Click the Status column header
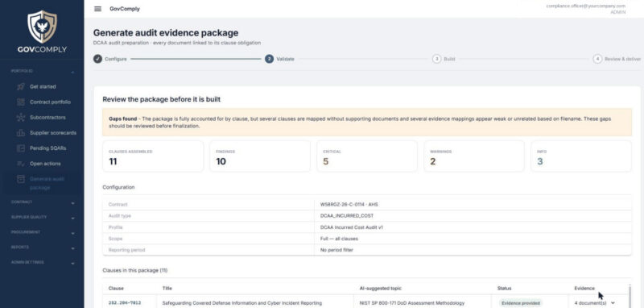The image size is (644, 308). (504, 289)
